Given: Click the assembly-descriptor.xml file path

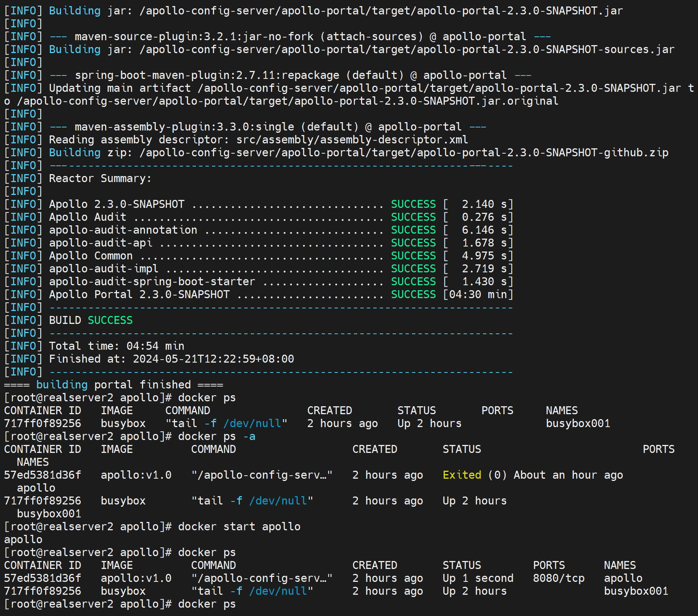Looking at the screenshot, I should pyautogui.click(x=352, y=140).
